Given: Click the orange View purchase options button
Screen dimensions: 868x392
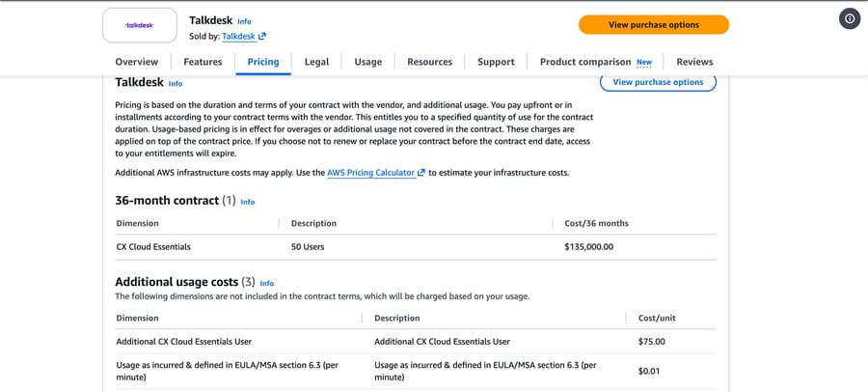Looking at the screenshot, I should coord(654,24).
